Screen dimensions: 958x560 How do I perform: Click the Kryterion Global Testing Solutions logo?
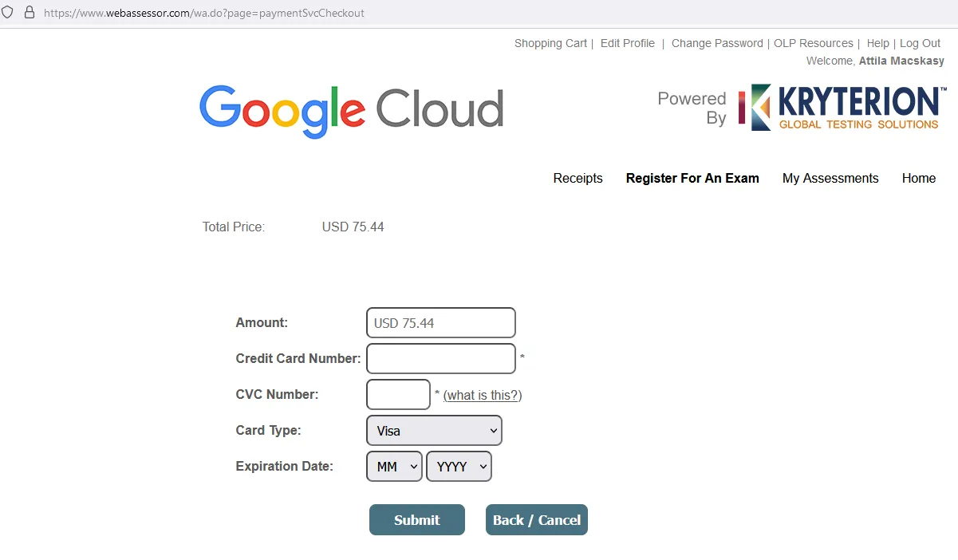pos(842,108)
